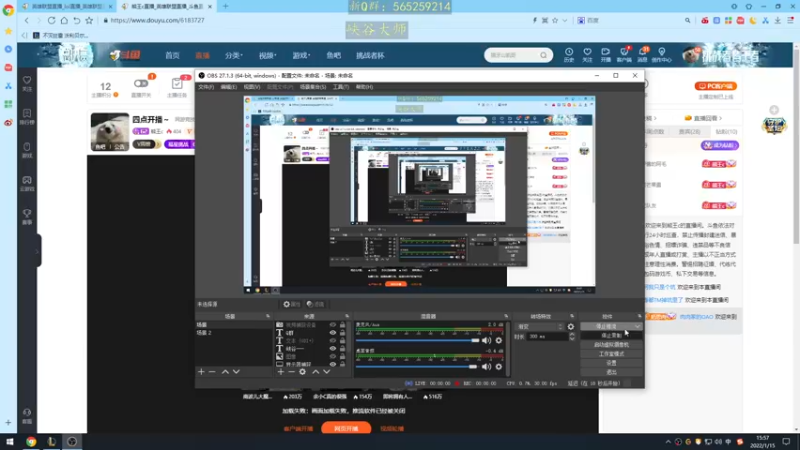
Task: Mute the 桌面音频 speaker icon
Action: pyautogui.click(x=486, y=366)
